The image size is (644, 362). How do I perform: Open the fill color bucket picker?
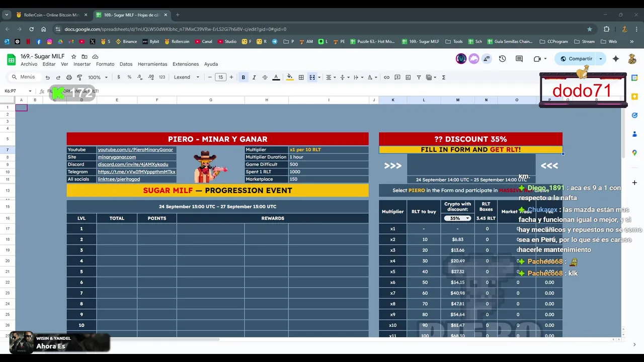pyautogui.click(x=290, y=77)
